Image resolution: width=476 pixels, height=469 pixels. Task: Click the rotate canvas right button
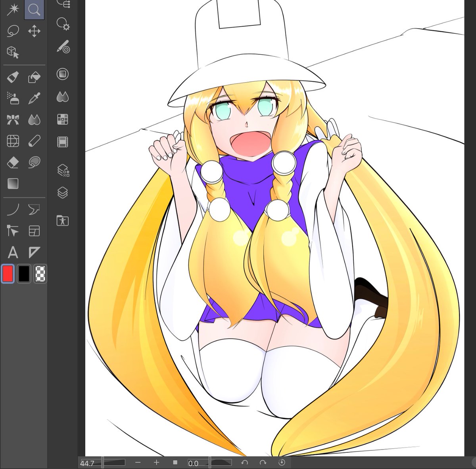[263, 462]
